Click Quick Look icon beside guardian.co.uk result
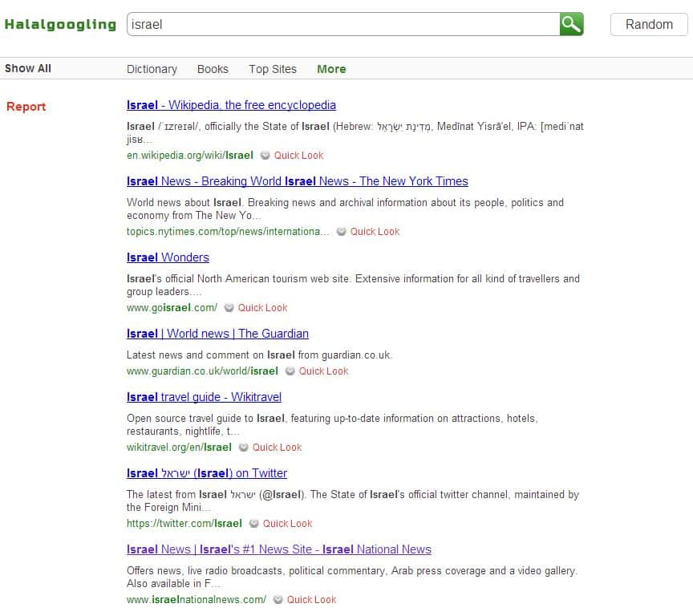This screenshot has height=616, width=693. (x=290, y=371)
